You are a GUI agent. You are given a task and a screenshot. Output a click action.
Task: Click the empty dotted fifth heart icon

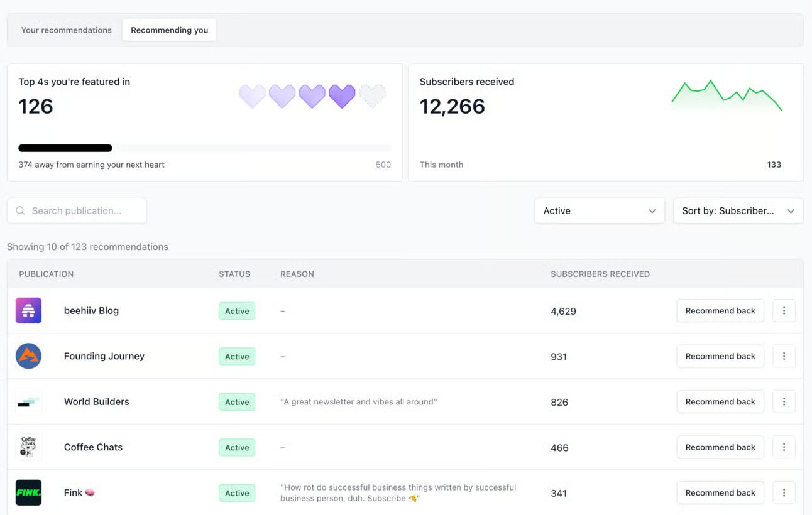[x=372, y=96]
